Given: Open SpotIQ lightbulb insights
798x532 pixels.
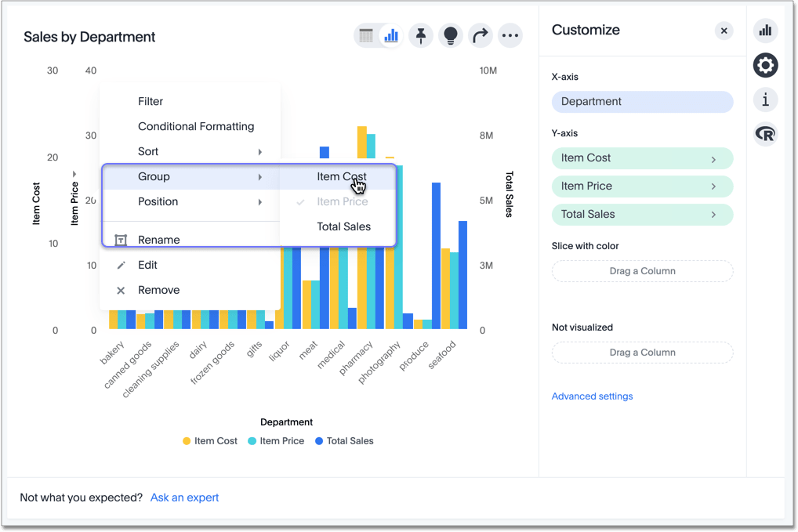Looking at the screenshot, I should 451,35.
